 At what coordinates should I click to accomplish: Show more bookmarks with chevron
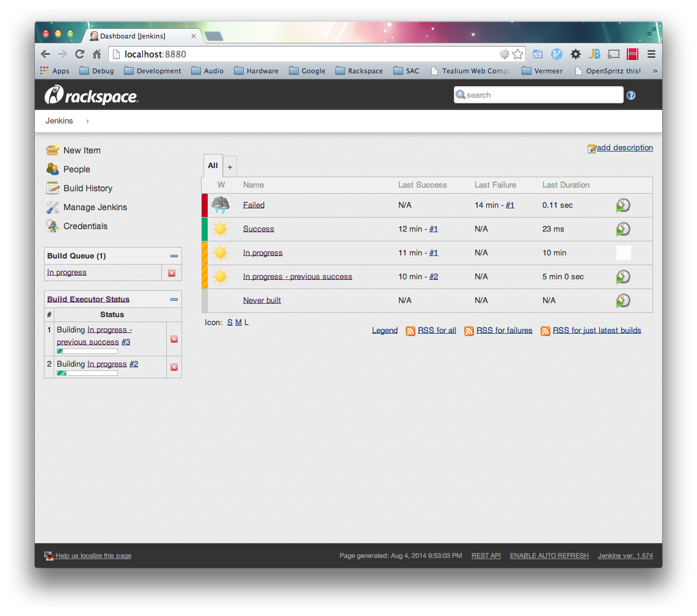655,71
